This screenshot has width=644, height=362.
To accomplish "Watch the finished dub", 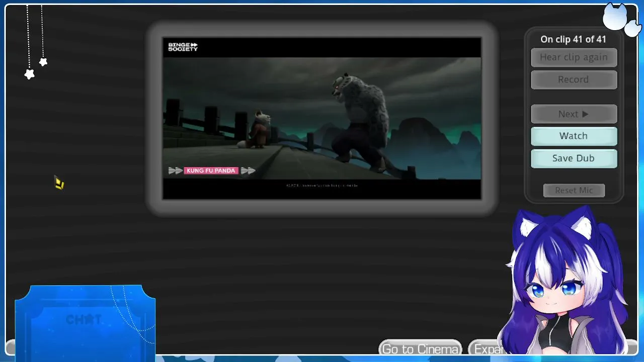I will (x=574, y=136).
